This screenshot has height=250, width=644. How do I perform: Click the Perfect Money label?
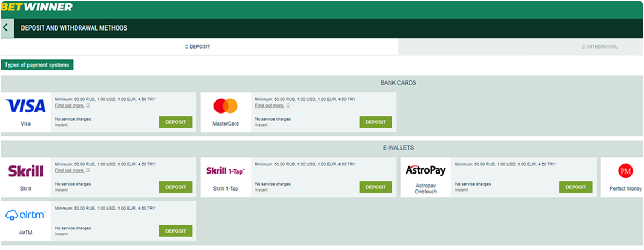click(x=625, y=188)
